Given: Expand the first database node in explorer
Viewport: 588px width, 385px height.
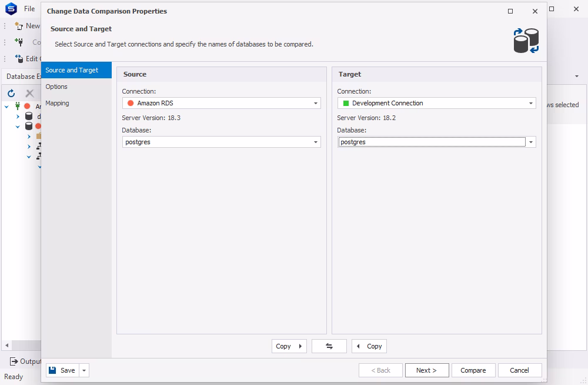Looking at the screenshot, I should 18,117.
